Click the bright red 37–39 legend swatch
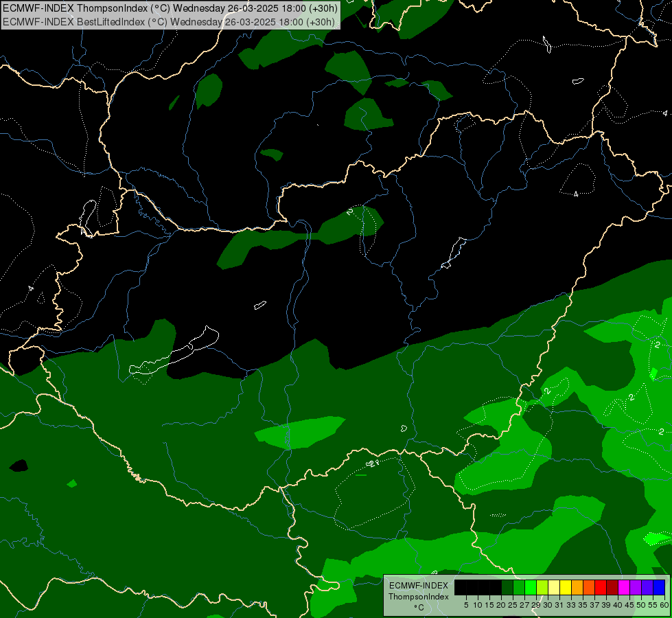 click(x=601, y=587)
